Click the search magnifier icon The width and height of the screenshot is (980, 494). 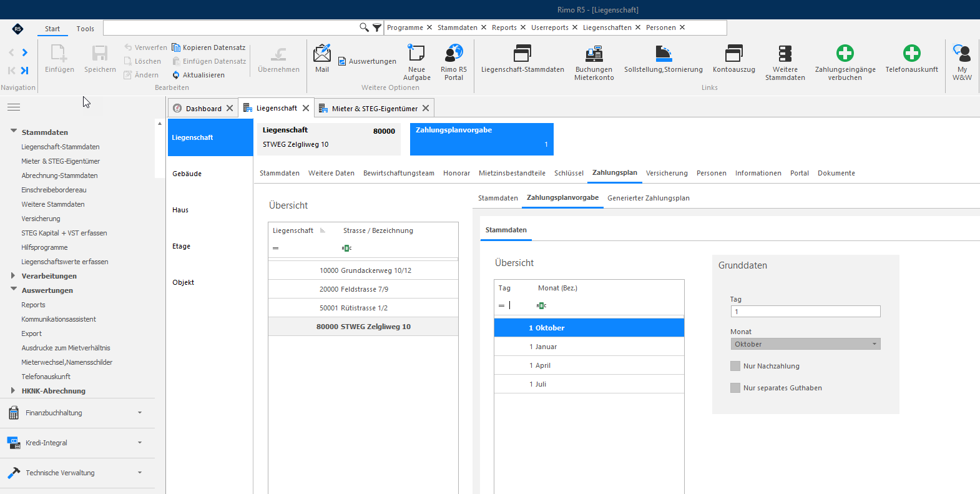(x=364, y=27)
